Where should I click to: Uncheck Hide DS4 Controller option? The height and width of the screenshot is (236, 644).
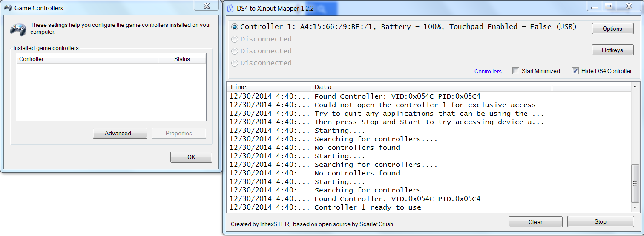(575, 71)
